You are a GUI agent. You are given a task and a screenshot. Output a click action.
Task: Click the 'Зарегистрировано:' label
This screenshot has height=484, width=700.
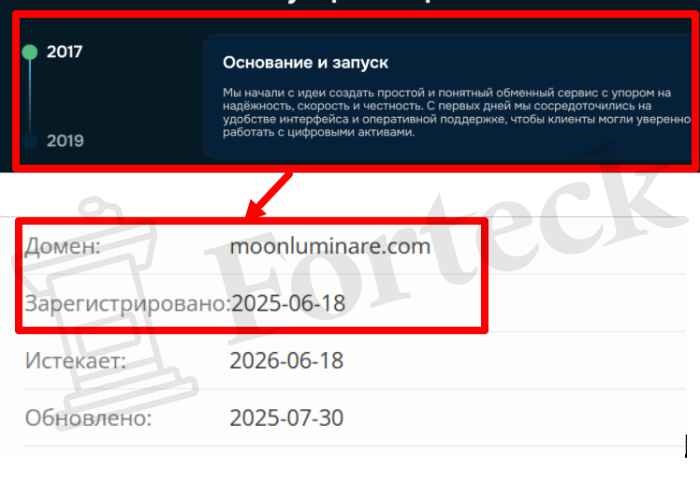127,304
